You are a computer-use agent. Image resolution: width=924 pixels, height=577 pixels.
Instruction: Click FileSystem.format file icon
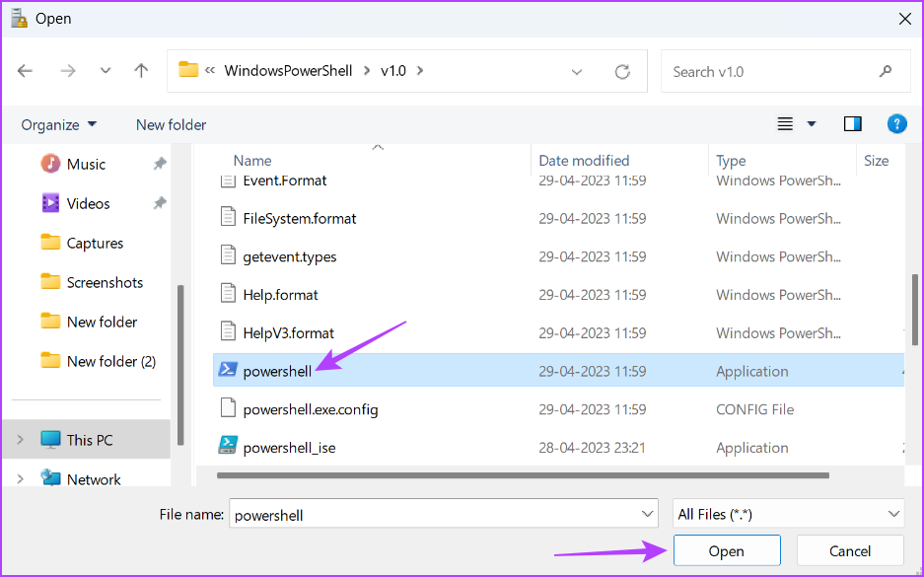coord(228,217)
